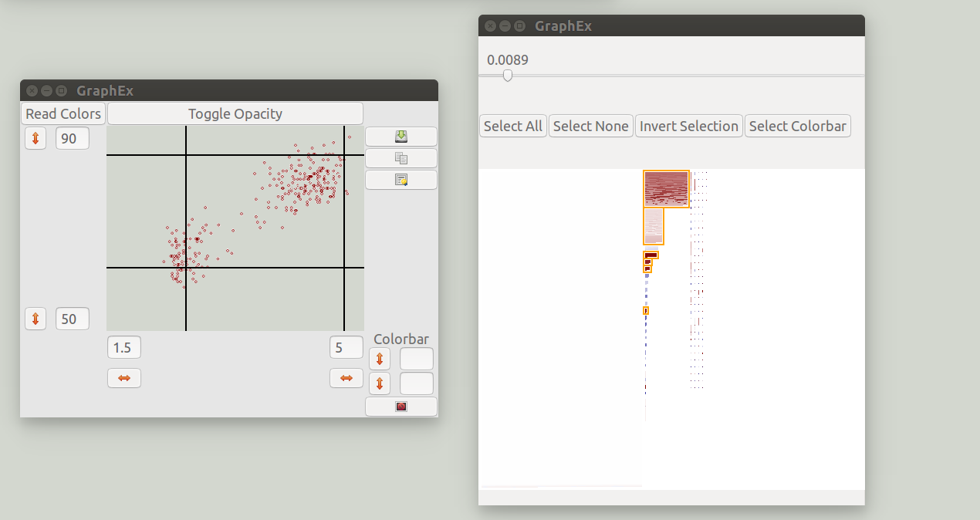The width and height of the screenshot is (980, 520).
Task: Click the save/download icon button
Action: 401,137
